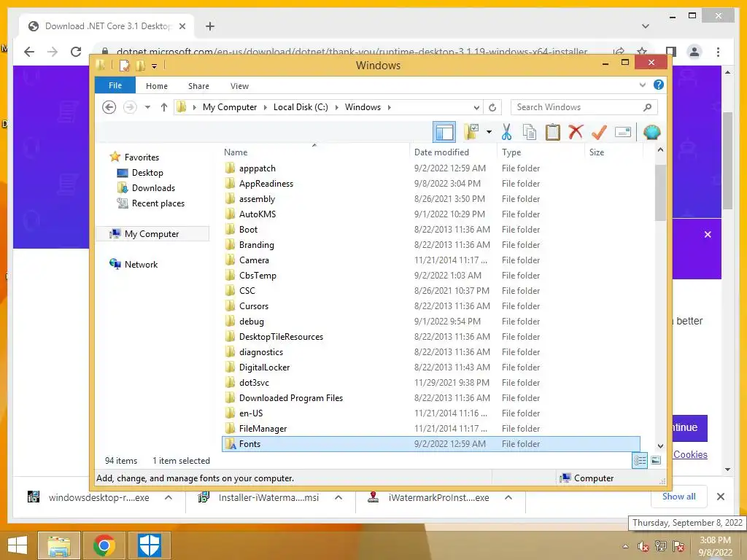Open the Windows Start button
The height and width of the screenshot is (560, 747).
click(18, 545)
